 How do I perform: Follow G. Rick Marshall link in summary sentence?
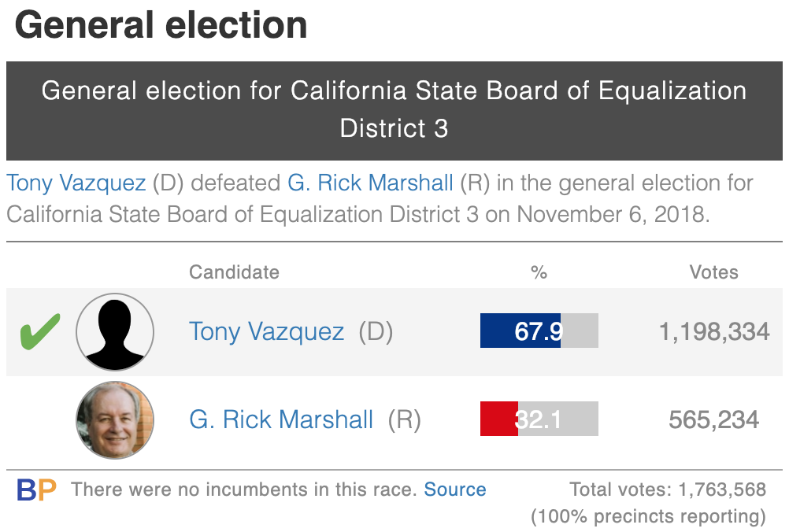tap(370, 183)
